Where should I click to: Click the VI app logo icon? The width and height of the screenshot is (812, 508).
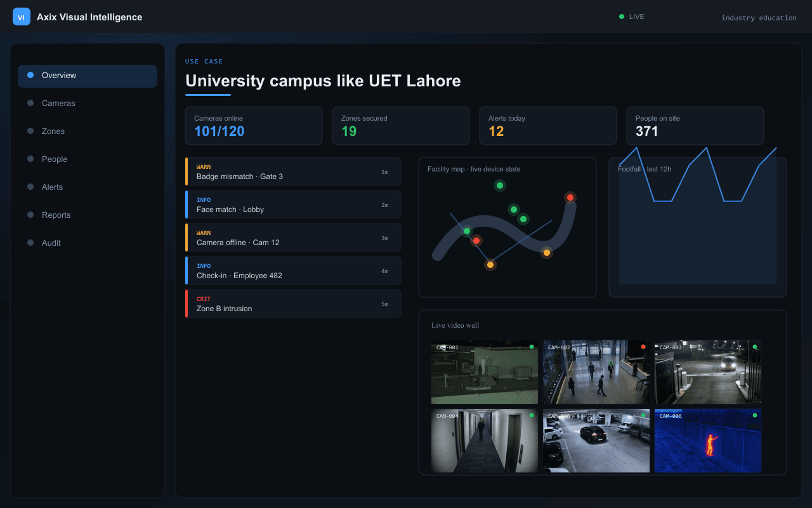(x=22, y=17)
